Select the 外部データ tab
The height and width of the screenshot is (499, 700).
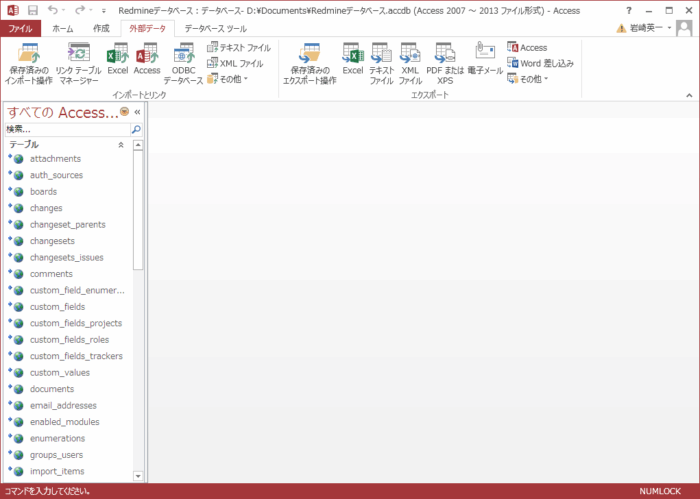coord(147,29)
